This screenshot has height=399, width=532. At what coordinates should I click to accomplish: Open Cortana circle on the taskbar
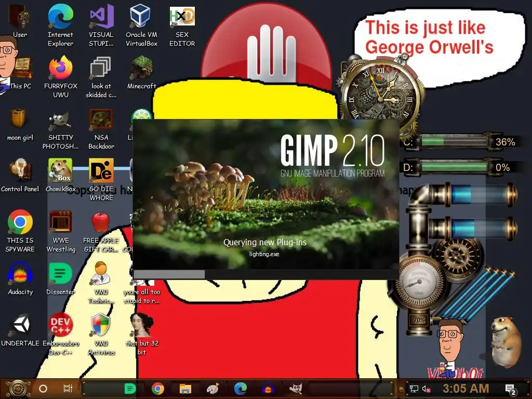43,389
